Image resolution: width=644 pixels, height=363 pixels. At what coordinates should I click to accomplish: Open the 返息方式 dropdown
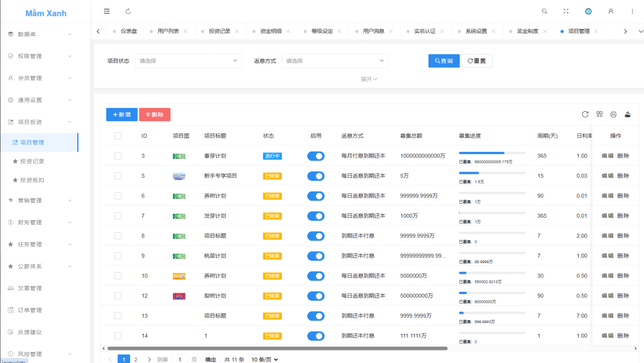click(335, 61)
